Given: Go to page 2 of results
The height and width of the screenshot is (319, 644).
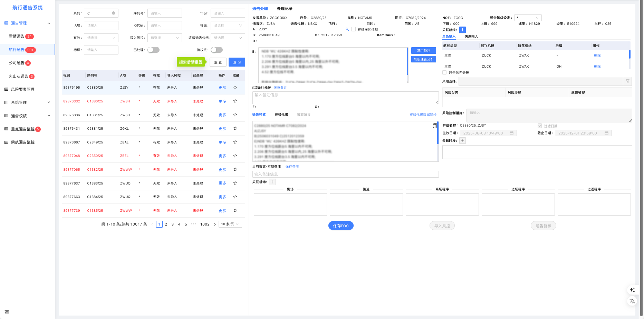Looking at the screenshot, I should pos(166,224).
